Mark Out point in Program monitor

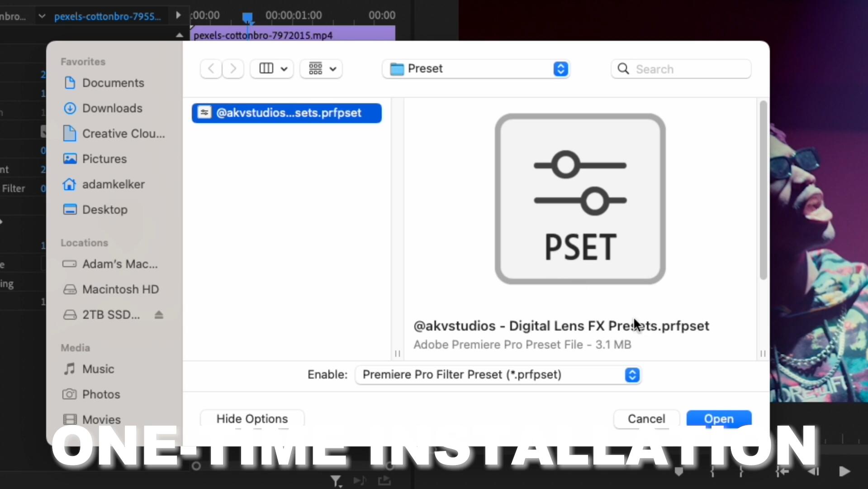[x=741, y=472]
